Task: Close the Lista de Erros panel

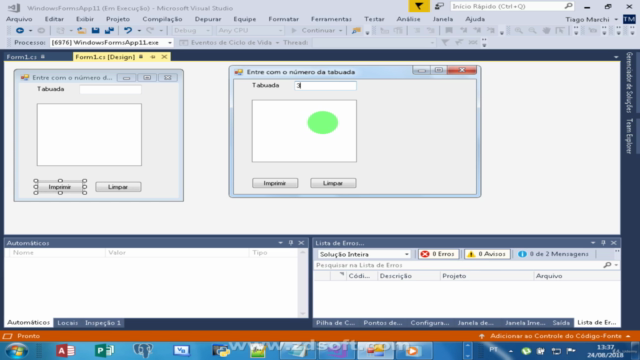Action: pos(613,243)
